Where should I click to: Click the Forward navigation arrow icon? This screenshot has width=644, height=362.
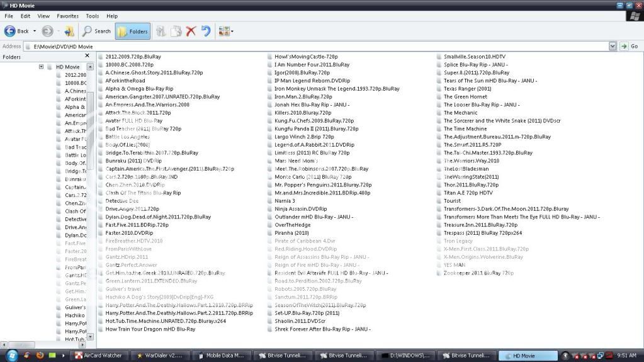47,31
